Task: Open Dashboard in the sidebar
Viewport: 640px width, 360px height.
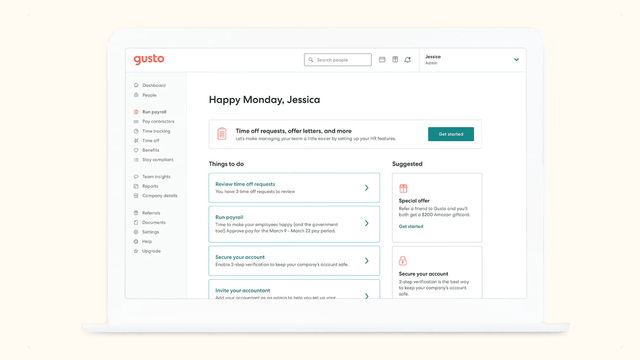Action: pos(154,85)
